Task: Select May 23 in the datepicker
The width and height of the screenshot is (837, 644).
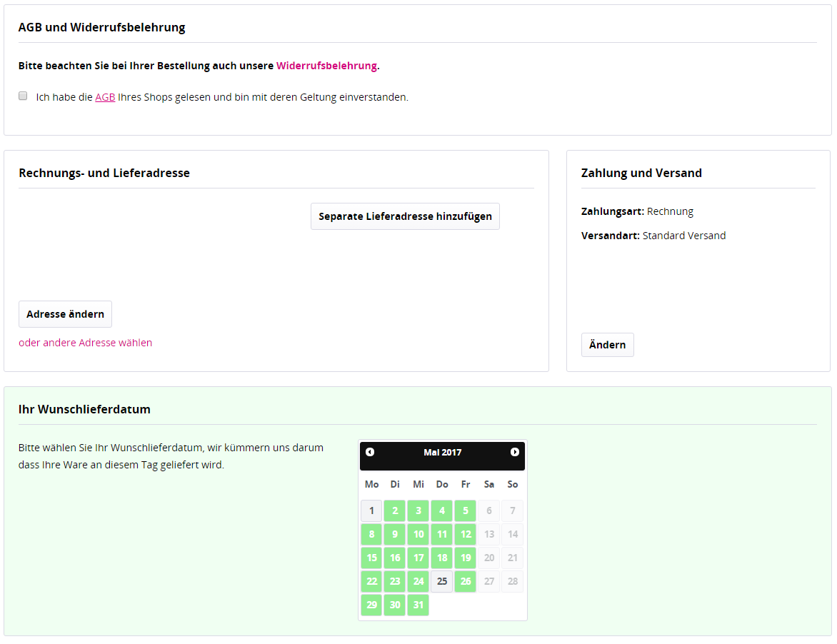Action: pyautogui.click(x=395, y=581)
